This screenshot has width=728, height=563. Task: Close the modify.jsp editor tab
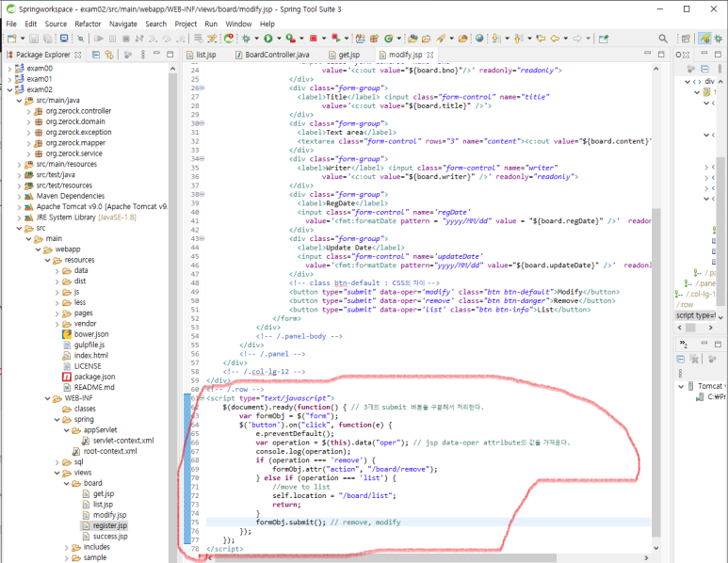click(x=430, y=55)
